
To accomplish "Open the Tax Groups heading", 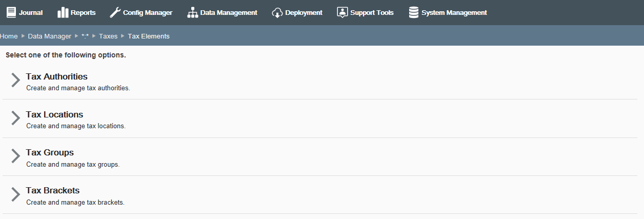I will click(x=50, y=152).
